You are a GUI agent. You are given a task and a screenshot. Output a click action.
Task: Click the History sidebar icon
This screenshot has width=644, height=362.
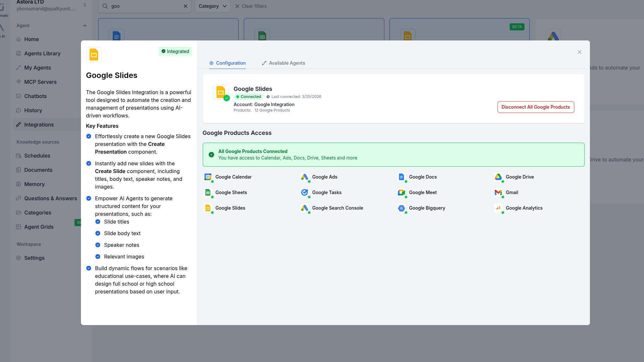[x=19, y=110]
